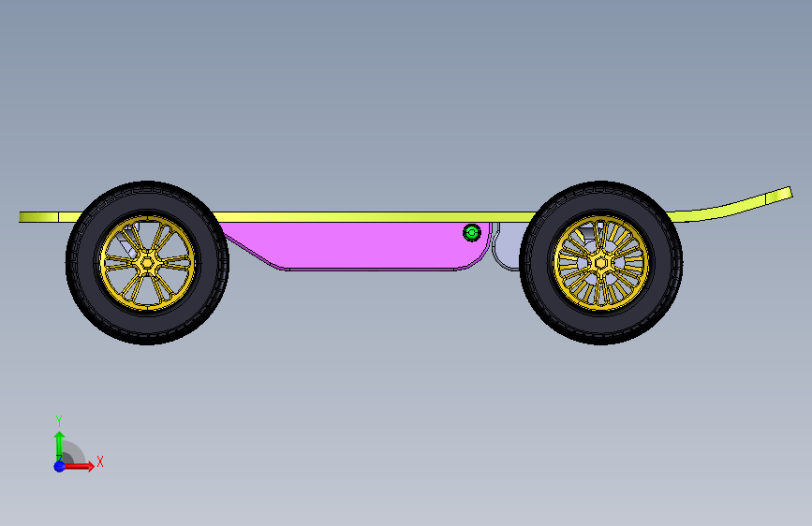Click the 'Y' axis label

(x=59, y=420)
